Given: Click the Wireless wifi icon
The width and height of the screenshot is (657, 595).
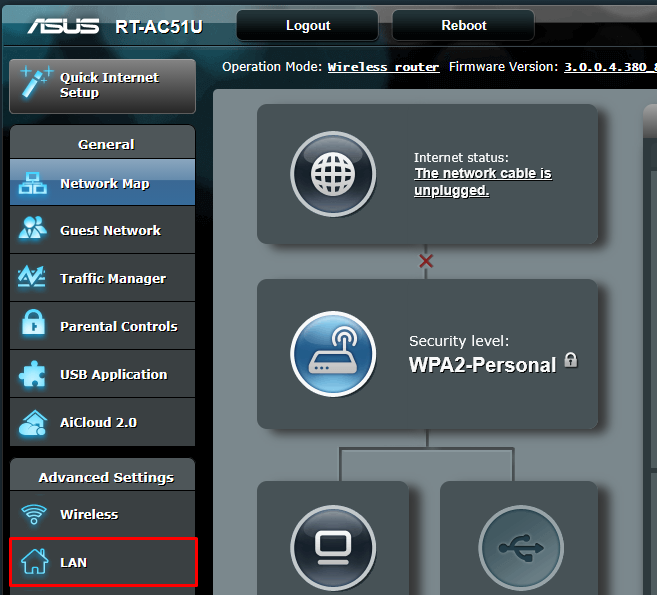Looking at the screenshot, I should click(x=34, y=514).
